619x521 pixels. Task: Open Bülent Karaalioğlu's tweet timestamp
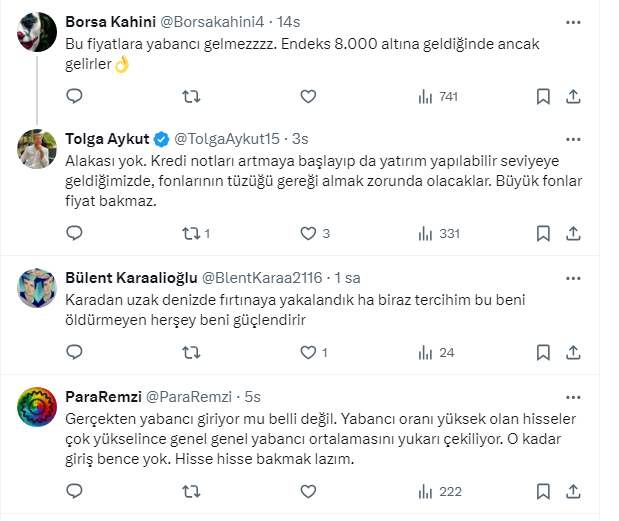coord(347,277)
